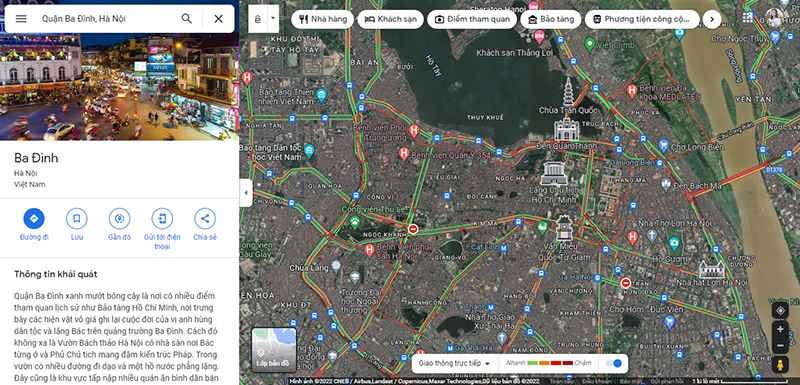Collapse the side panel with the arrow
This screenshot has height=385, width=800.
246,193
